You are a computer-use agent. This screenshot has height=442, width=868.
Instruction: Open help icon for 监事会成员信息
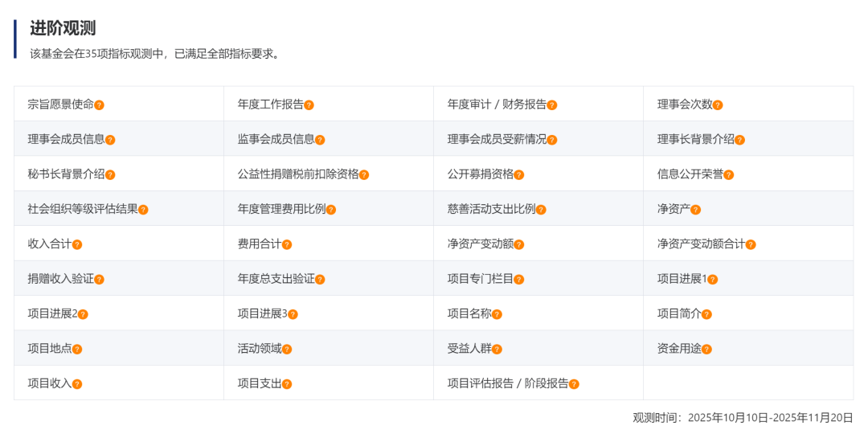320,140
